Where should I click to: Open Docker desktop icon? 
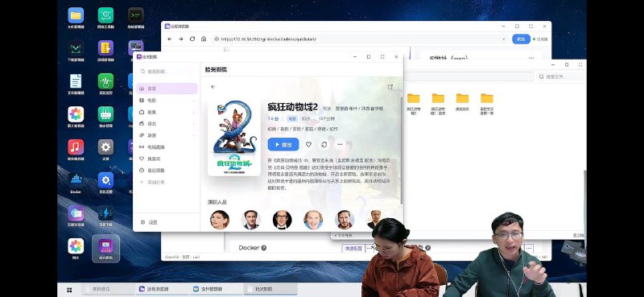(x=76, y=183)
